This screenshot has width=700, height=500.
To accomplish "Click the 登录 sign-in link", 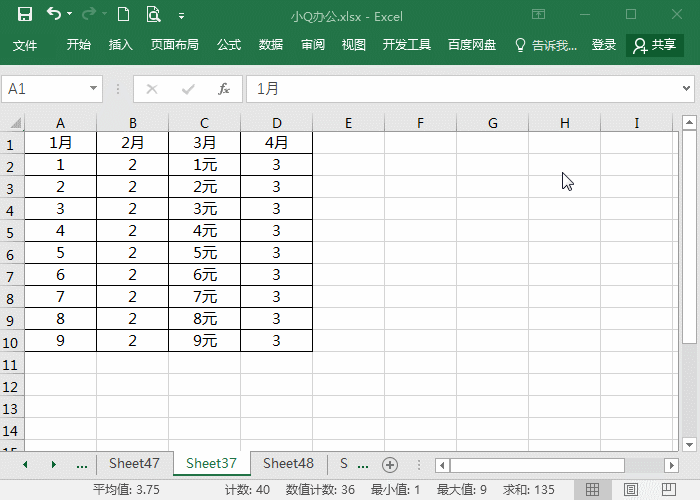I will 604,45.
